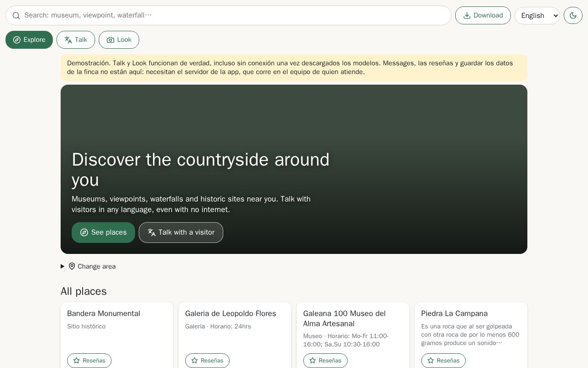Switch to the Talk tab

pos(76,40)
